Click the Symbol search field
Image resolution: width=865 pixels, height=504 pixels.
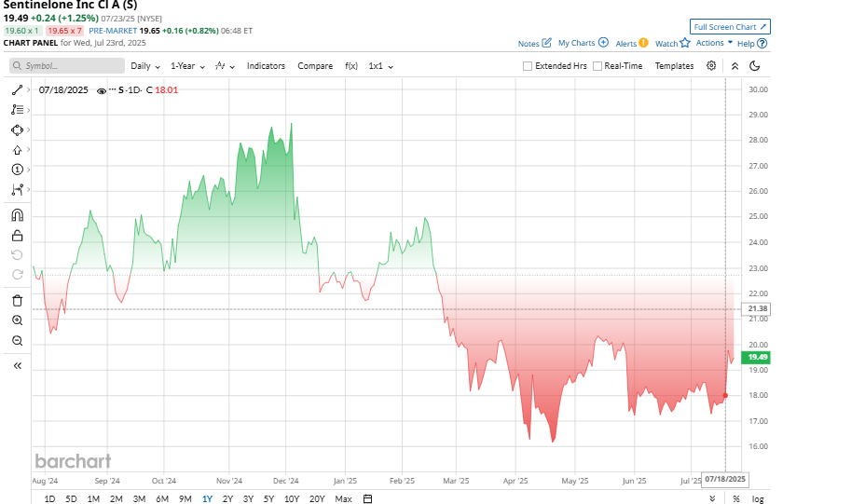pos(67,65)
